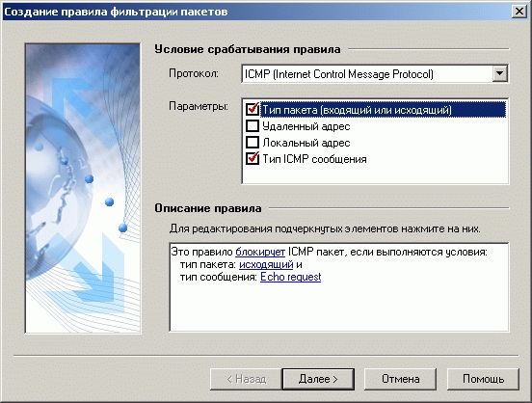Click the 'блокирует' action link
The width and height of the screenshot is (532, 403).
pos(260,252)
